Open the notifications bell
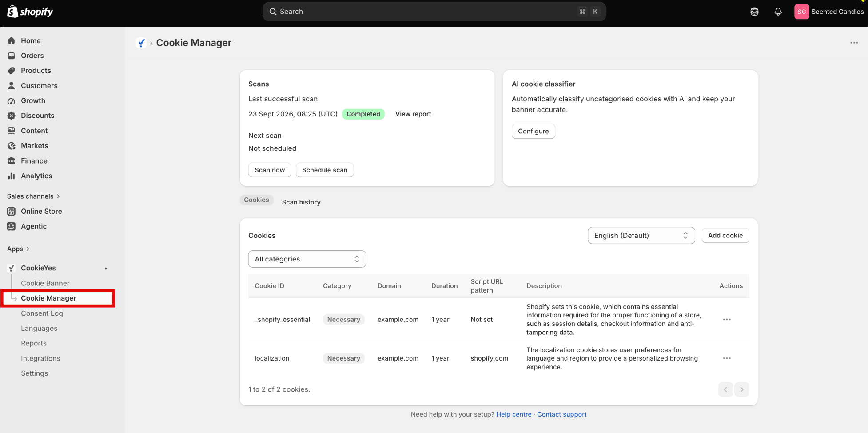Screen dimensions: 868x433 778,12
